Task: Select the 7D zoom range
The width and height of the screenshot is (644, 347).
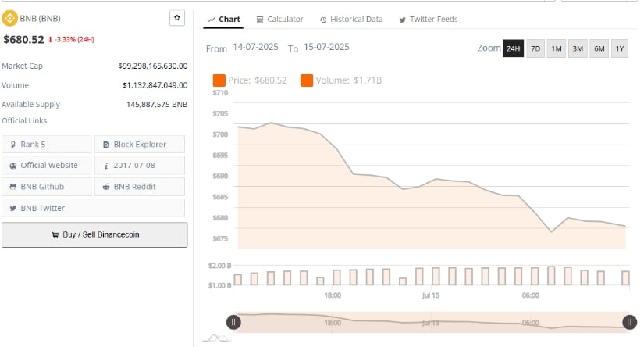Action: point(535,48)
